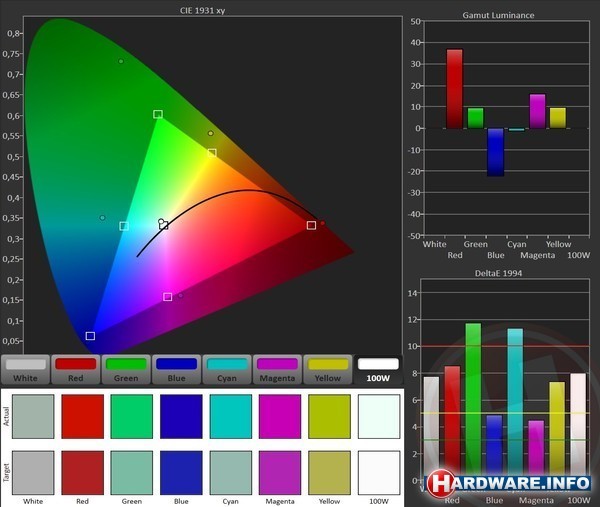Click the Target blue swatch
Image resolution: width=600 pixels, height=507 pixels.
181,472
